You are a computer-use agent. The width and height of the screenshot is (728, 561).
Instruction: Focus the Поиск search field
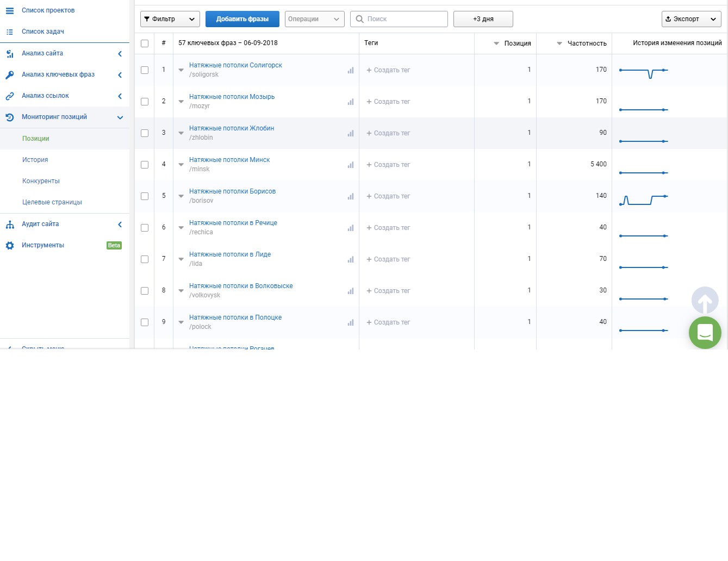(x=399, y=19)
